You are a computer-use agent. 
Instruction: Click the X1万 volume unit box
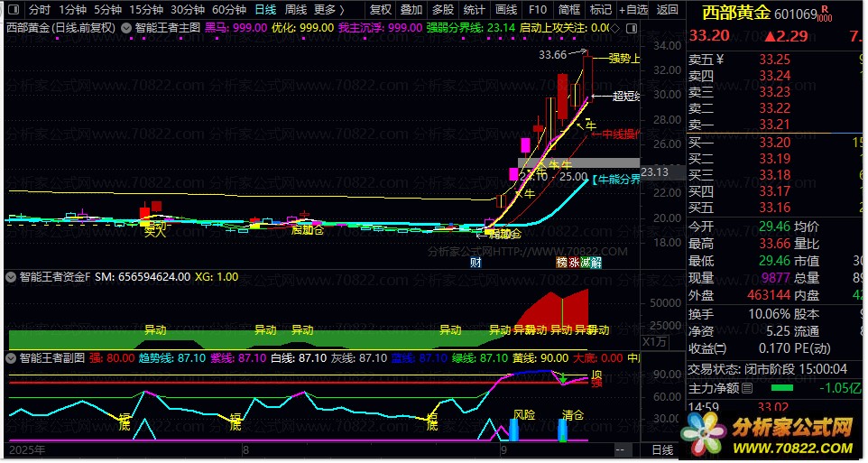click(x=654, y=341)
